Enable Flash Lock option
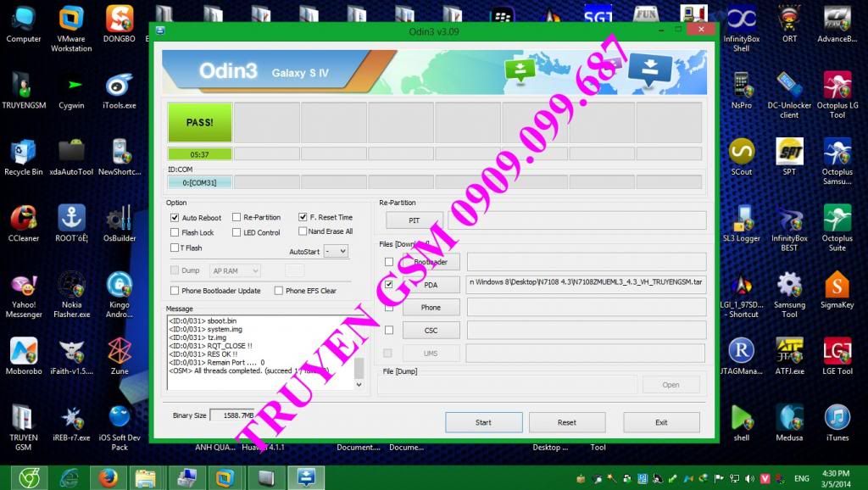This screenshot has height=490, width=868. [175, 232]
